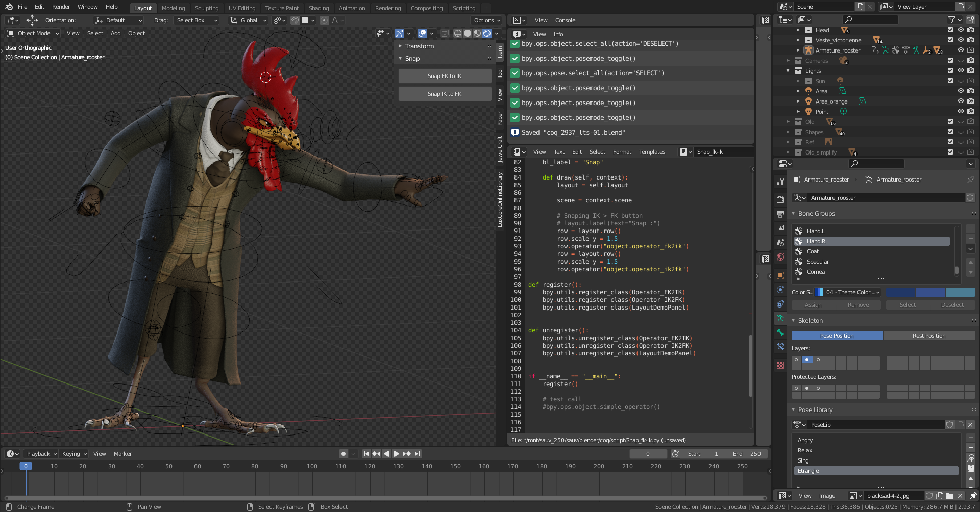Play the animation in the timeline
Viewport: 980px width, 512px height.
click(x=397, y=454)
